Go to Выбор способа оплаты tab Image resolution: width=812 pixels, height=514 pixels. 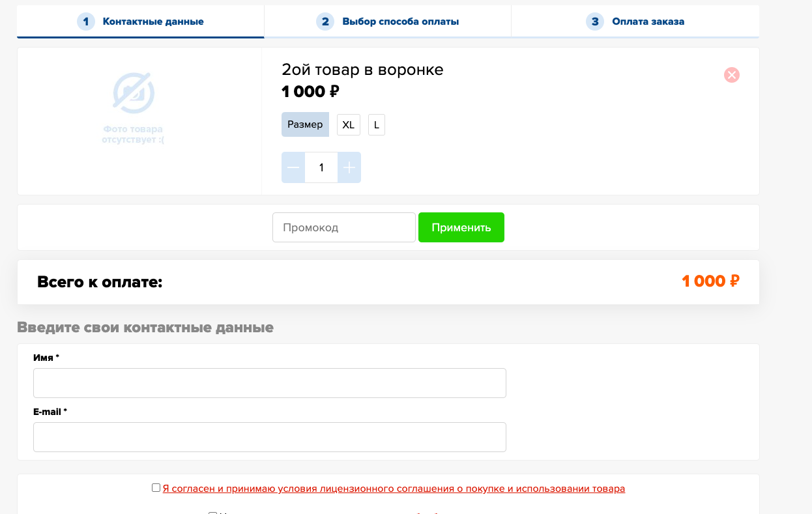pos(388,21)
